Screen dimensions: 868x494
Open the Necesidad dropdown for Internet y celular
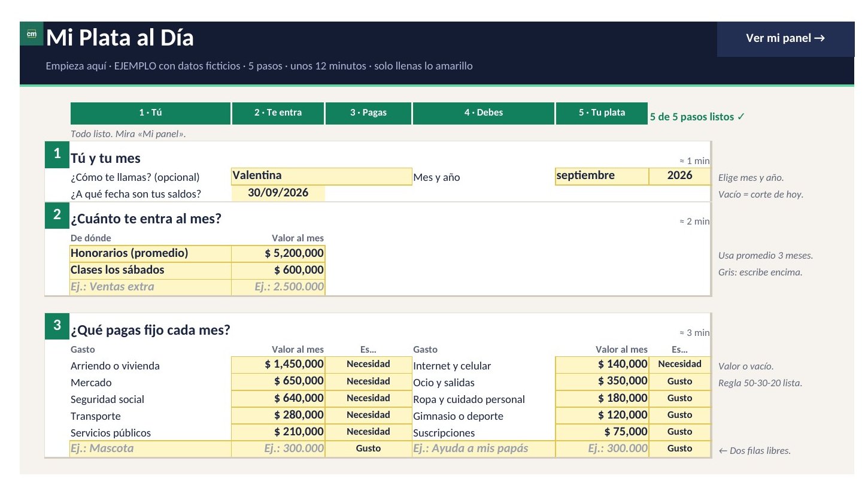679,365
